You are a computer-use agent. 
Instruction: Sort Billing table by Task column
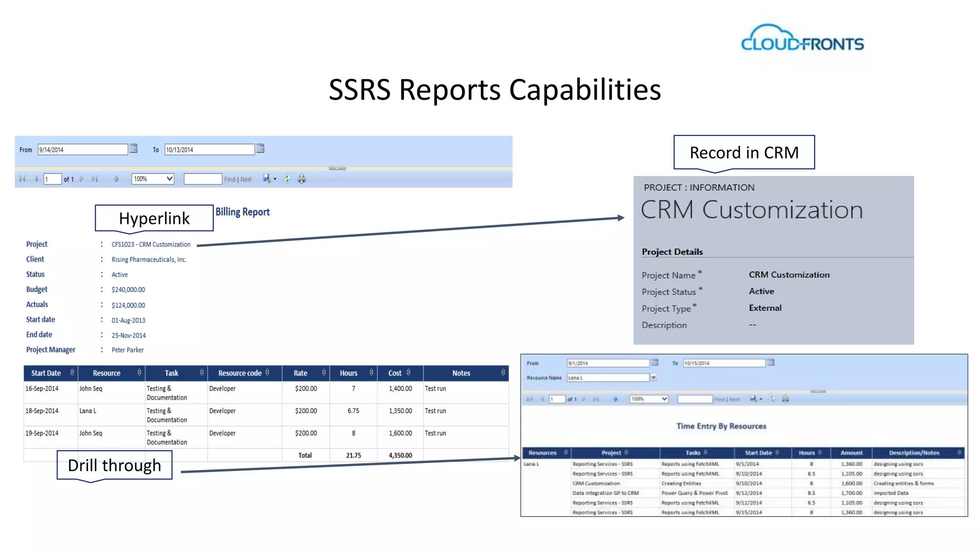202,373
